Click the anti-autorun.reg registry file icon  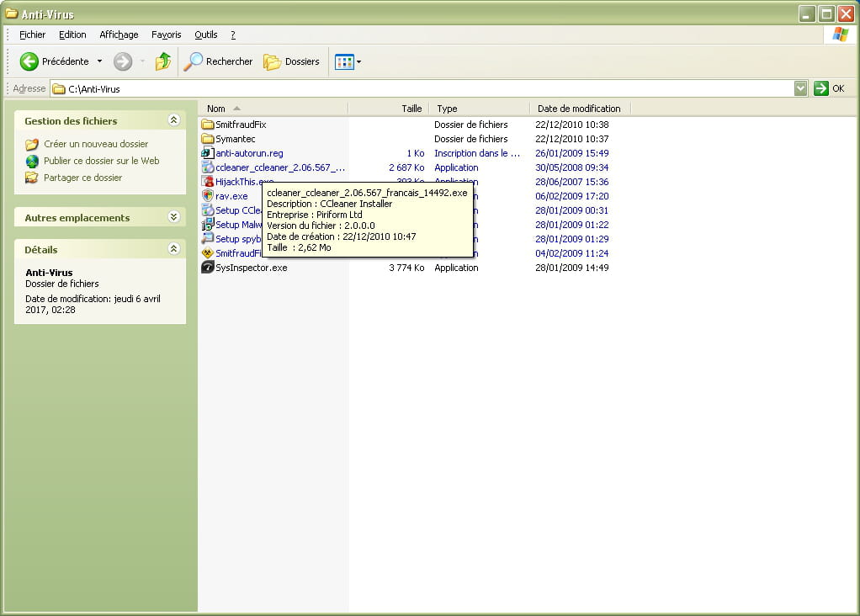tap(208, 153)
